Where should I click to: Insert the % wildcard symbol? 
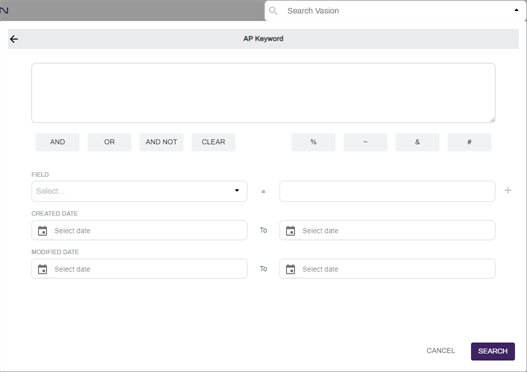point(313,142)
